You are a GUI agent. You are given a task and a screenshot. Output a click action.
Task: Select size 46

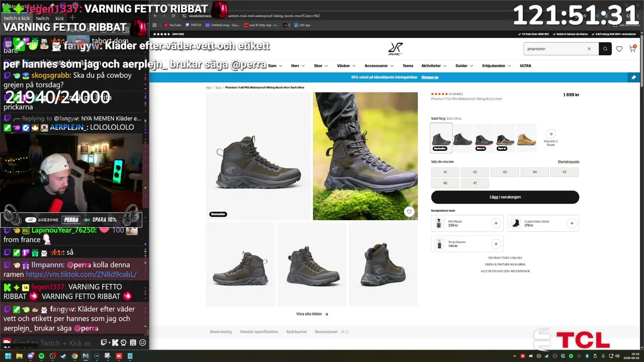[445, 184]
